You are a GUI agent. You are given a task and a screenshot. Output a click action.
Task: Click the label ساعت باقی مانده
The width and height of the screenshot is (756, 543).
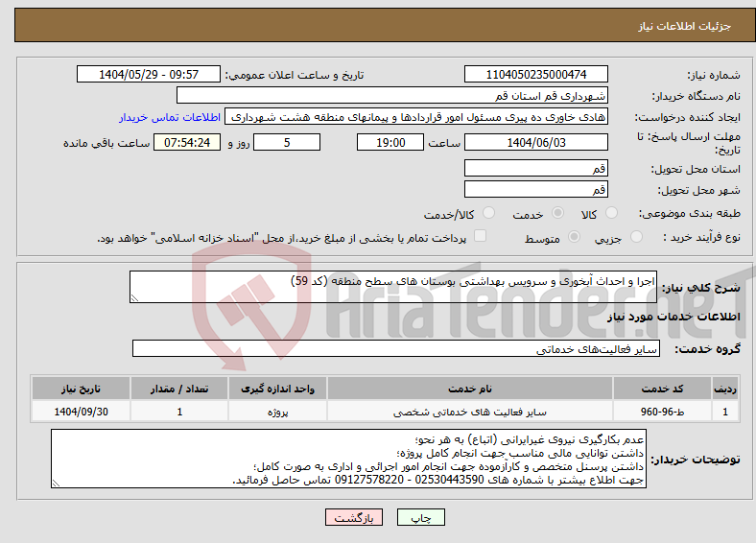pos(106,143)
